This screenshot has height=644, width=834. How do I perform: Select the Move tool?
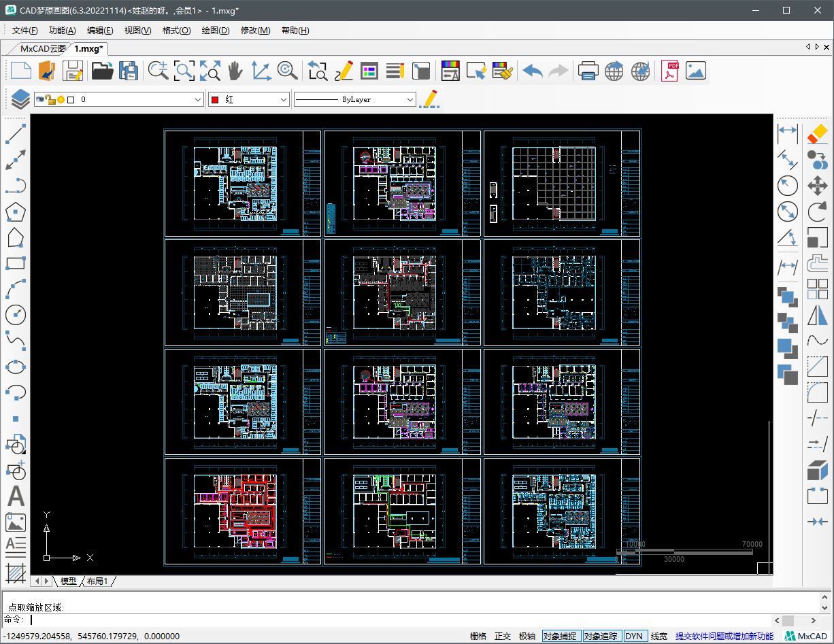817,186
